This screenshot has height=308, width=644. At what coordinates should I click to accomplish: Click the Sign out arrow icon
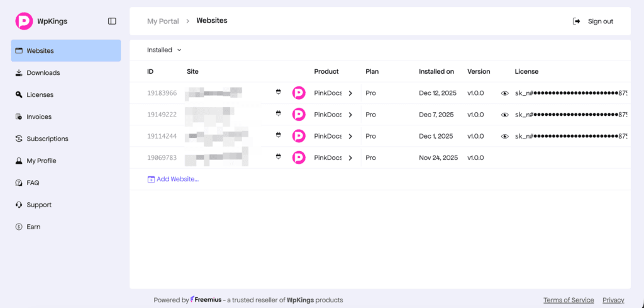point(577,21)
